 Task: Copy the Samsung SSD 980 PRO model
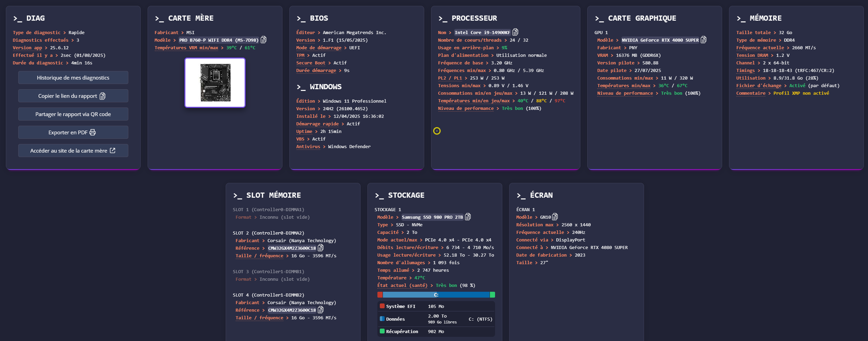click(x=468, y=217)
